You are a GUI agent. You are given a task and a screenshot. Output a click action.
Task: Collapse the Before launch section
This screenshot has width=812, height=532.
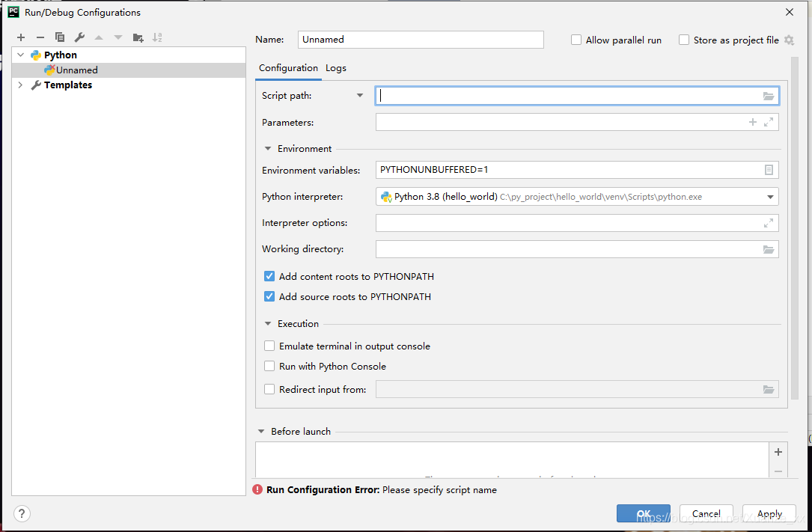tap(261, 431)
